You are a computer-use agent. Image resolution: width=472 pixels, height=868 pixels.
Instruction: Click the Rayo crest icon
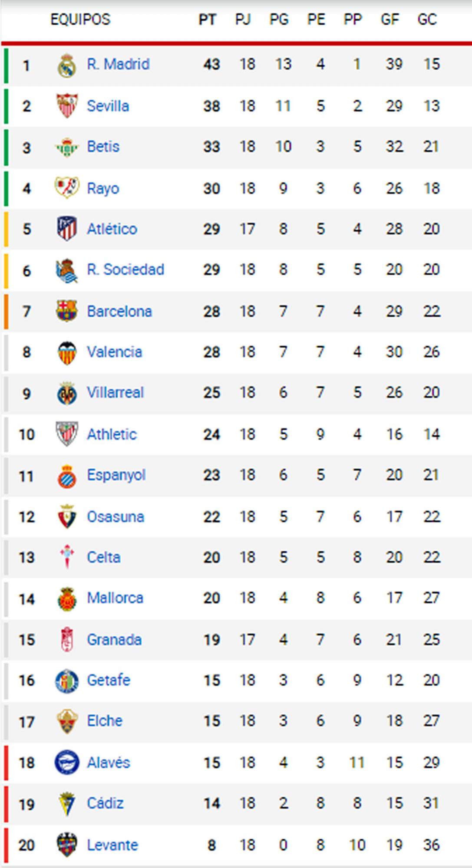click(x=67, y=188)
